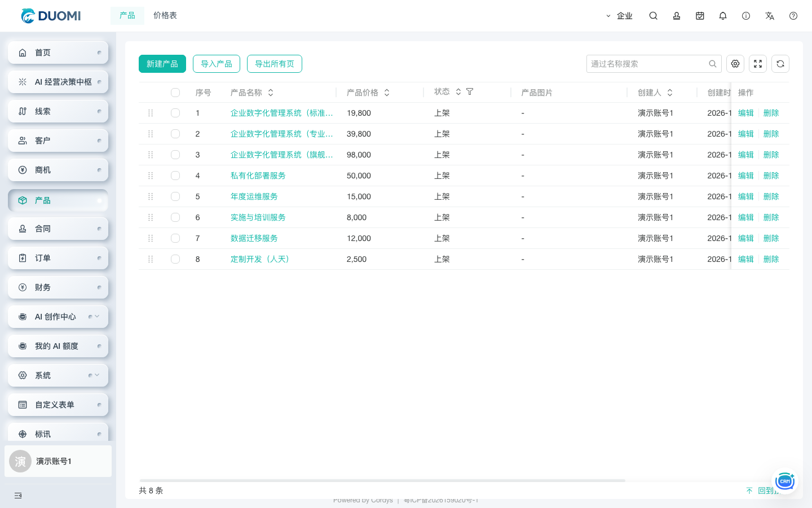Image resolution: width=812 pixels, height=508 pixels.
Task: Select all rows via header checkbox
Action: pos(175,93)
